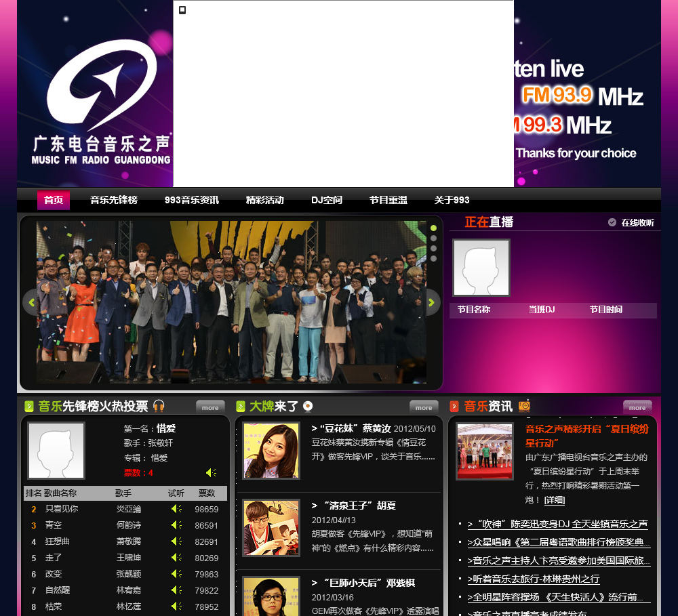Image resolution: width=678 pixels, height=616 pixels.
Task: Click the check icon beside 在线收听
Action: pyautogui.click(x=612, y=222)
